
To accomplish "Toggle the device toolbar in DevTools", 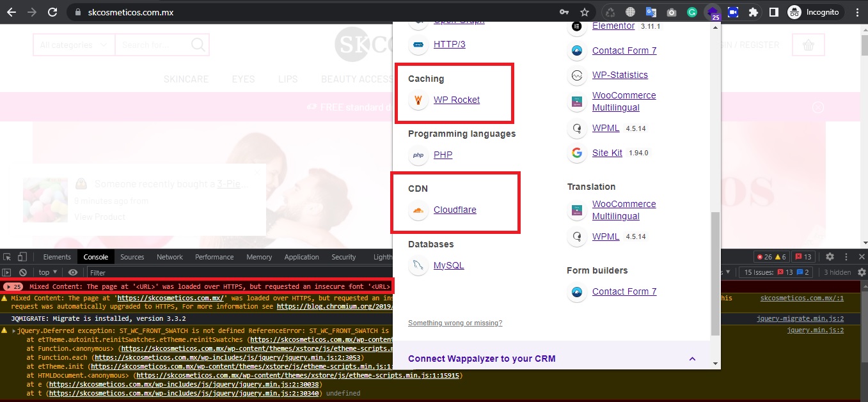I will click(x=22, y=257).
